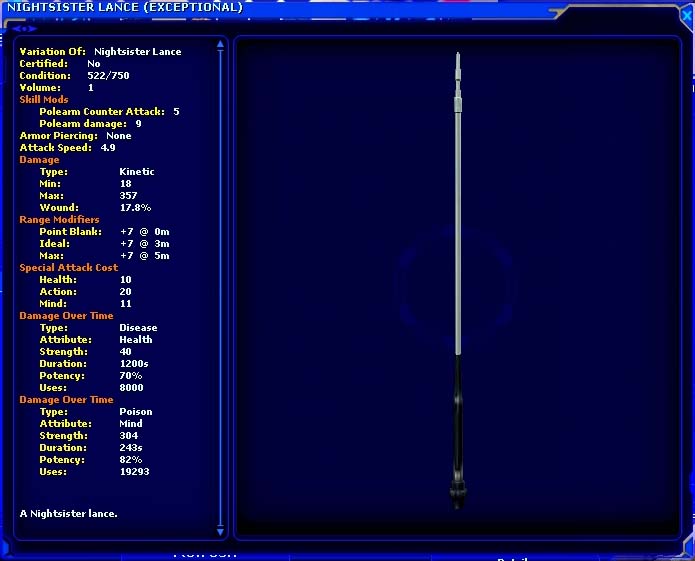The height and width of the screenshot is (561, 695).
Task: Click the Special Attack Cost heading
Action: tap(69, 267)
